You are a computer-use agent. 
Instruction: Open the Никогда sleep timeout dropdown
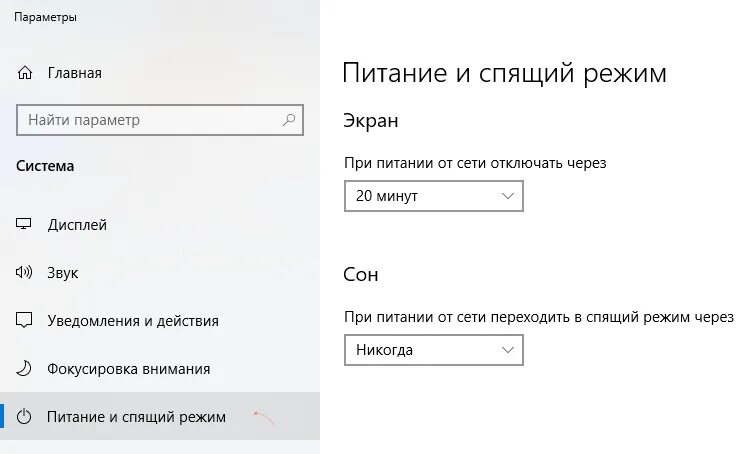(433, 350)
